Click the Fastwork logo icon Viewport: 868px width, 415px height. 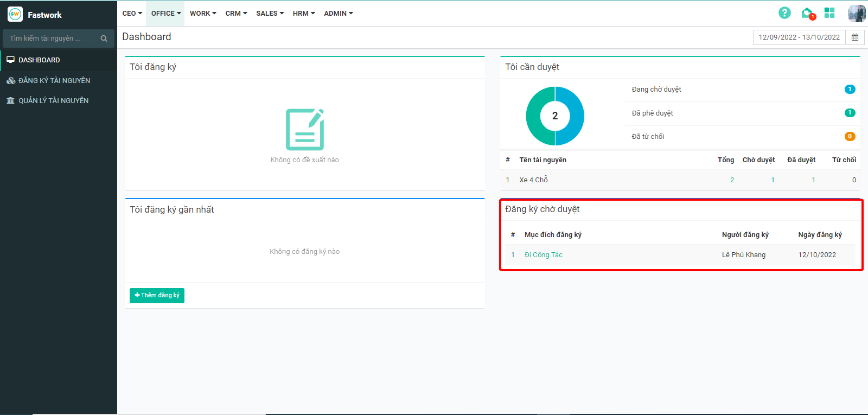(x=15, y=15)
